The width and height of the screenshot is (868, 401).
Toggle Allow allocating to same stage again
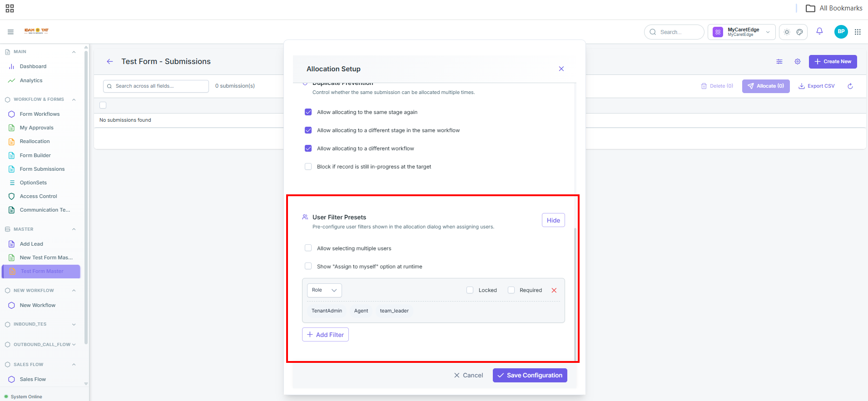tap(308, 112)
